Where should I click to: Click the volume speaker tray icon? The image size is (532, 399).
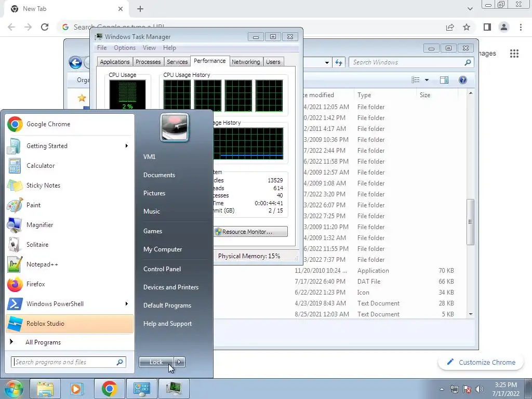click(480, 389)
